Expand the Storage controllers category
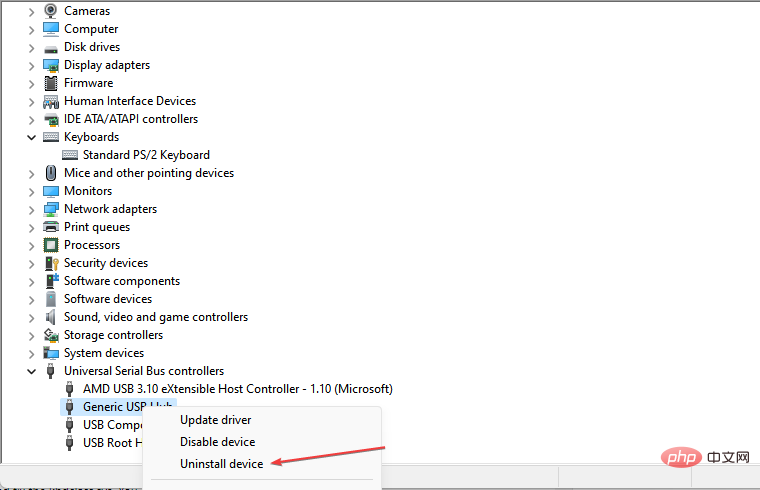760x490 pixels. 32,336
